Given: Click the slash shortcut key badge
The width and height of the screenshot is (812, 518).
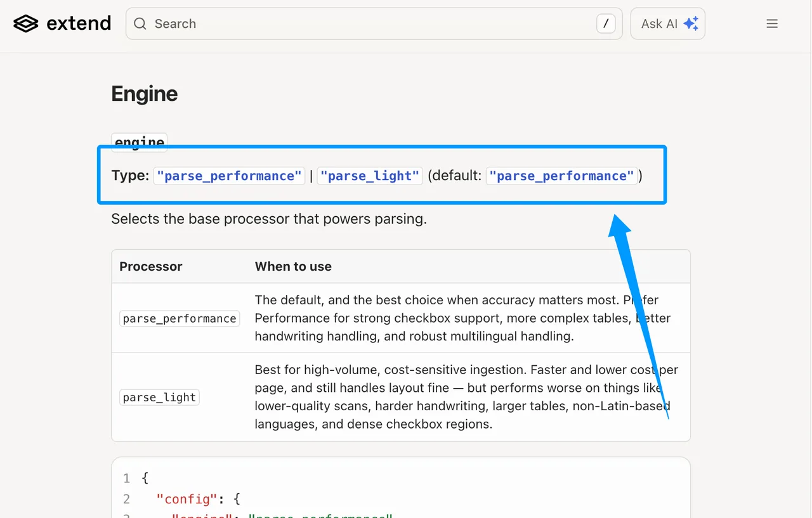Looking at the screenshot, I should (606, 24).
